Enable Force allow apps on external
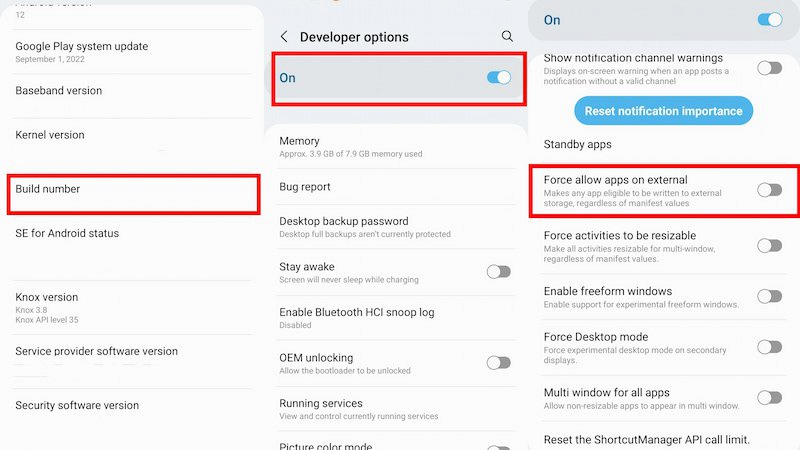 coord(769,190)
